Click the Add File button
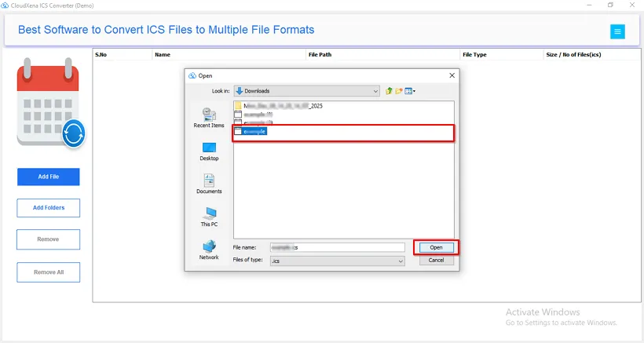 49,177
